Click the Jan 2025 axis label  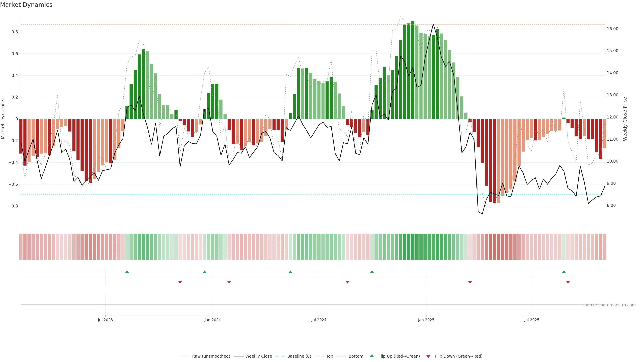point(426,320)
